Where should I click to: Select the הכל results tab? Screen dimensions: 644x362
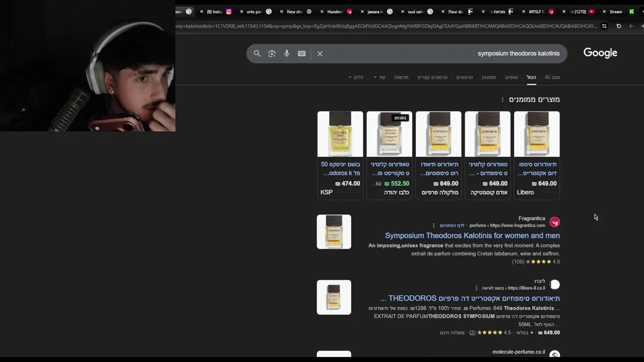[531, 77]
